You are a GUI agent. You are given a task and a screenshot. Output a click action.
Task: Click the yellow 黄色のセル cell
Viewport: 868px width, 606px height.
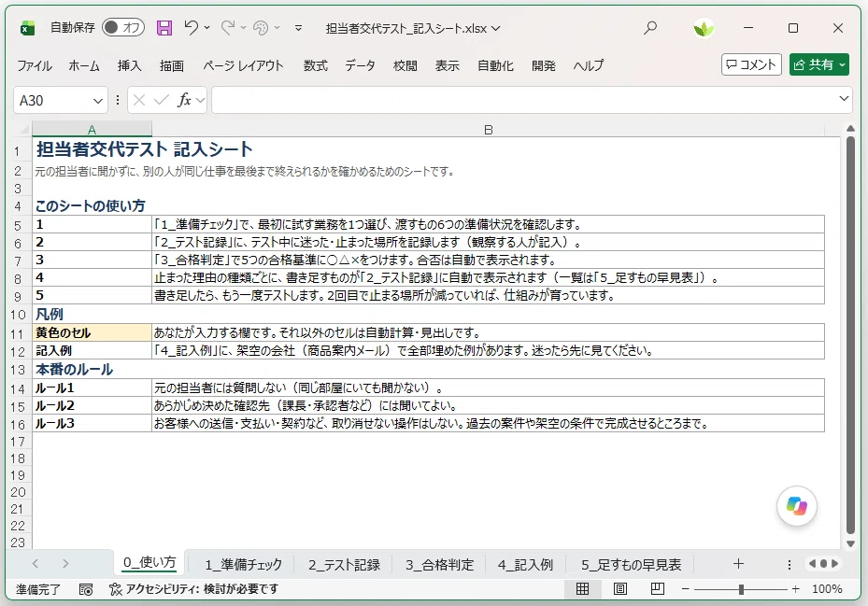92,332
